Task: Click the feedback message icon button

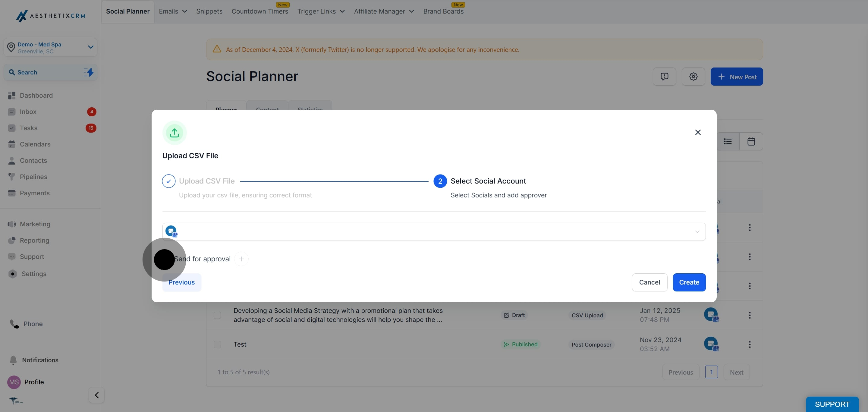Action: pyautogui.click(x=664, y=77)
